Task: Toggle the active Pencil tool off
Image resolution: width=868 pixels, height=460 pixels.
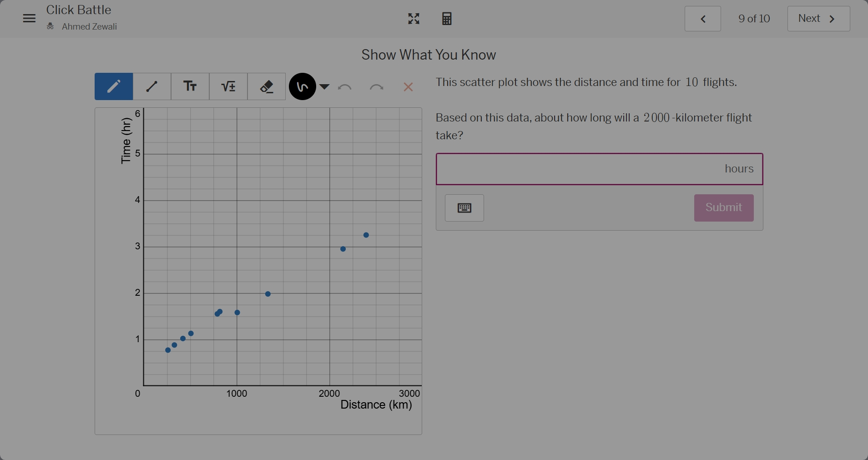Action: pyautogui.click(x=114, y=86)
